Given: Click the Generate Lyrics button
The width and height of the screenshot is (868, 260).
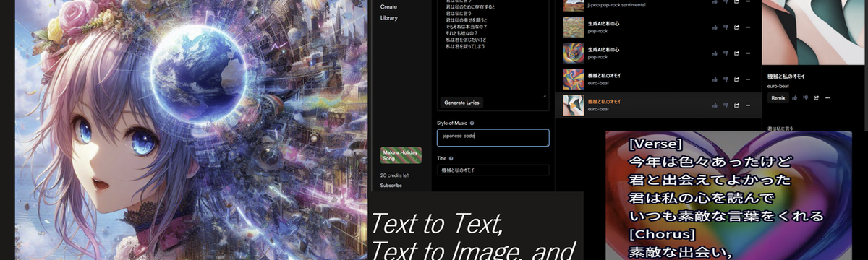Looking at the screenshot, I should coord(462,103).
